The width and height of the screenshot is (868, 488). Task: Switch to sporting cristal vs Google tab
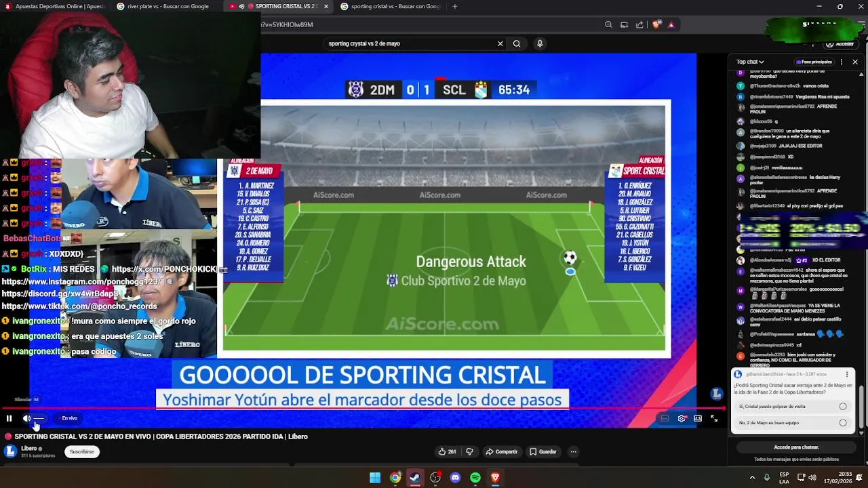tap(390, 6)
